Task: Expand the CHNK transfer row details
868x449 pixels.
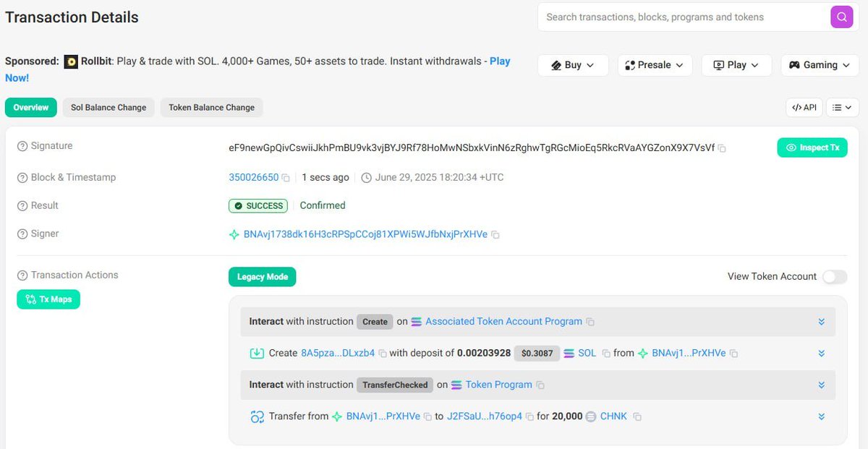Action: click(822, 417)
